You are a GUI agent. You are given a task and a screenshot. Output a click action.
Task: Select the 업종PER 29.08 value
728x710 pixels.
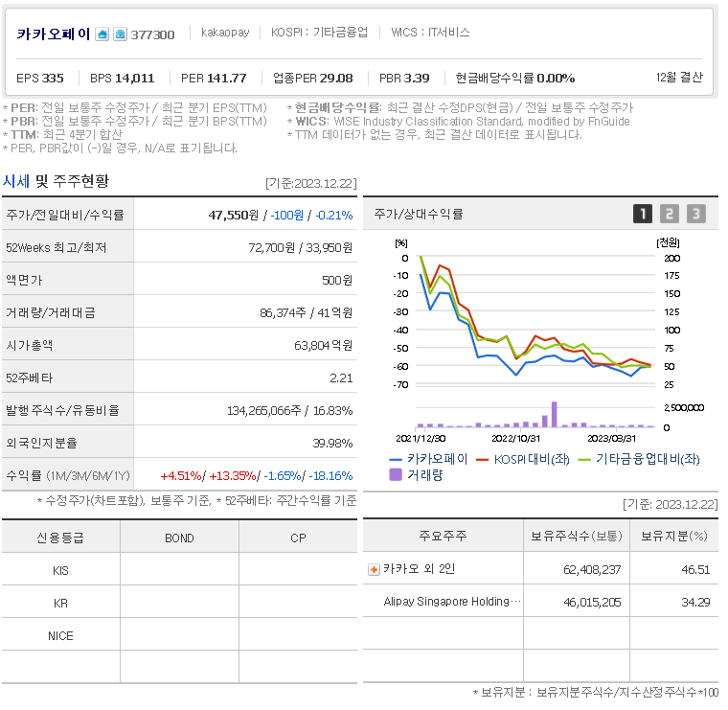pos(313,78)
